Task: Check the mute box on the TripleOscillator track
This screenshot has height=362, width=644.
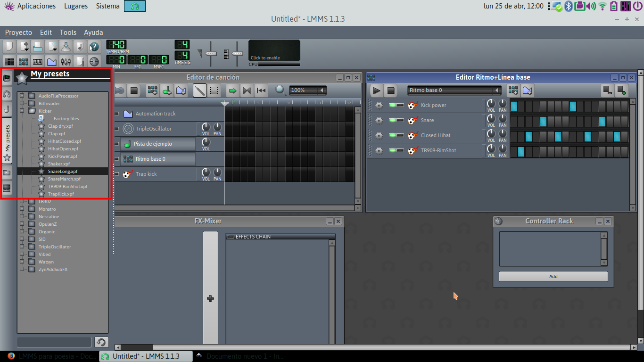Action: 116,129
